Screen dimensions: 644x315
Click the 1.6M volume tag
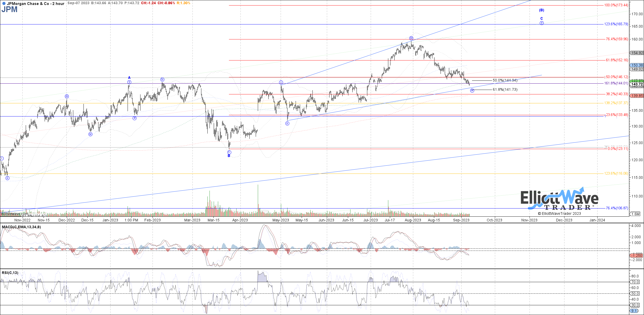[636, 214]
